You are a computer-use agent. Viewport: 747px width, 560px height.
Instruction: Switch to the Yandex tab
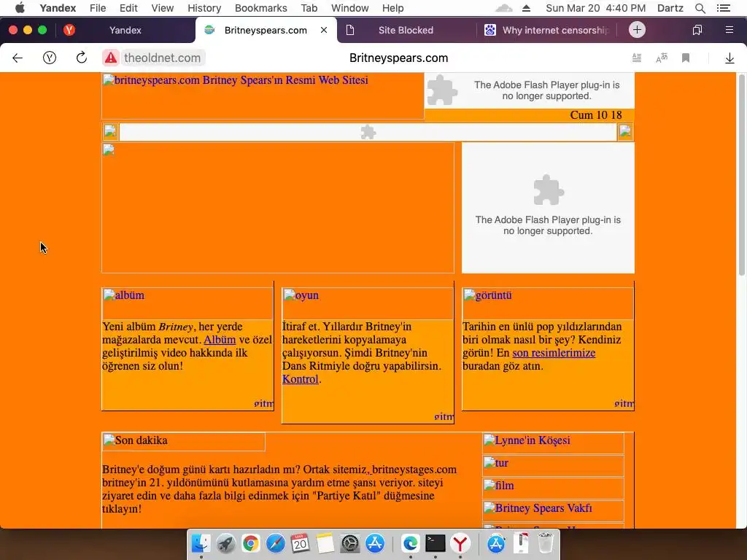click(125, 30)
